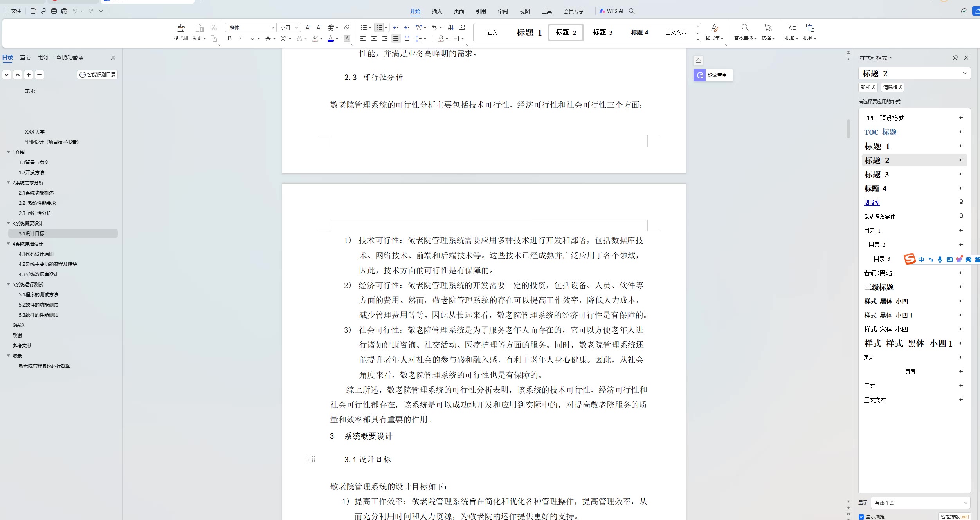Click the Increase font size icon
This screenshot has height=520, width=980.
point(308,27)
